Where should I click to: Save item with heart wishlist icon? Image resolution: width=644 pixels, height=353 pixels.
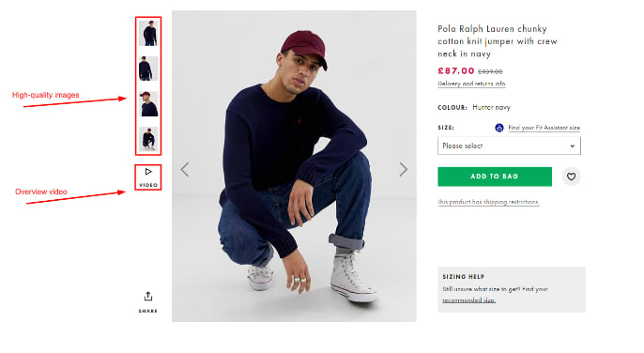[x=571, y=176]
